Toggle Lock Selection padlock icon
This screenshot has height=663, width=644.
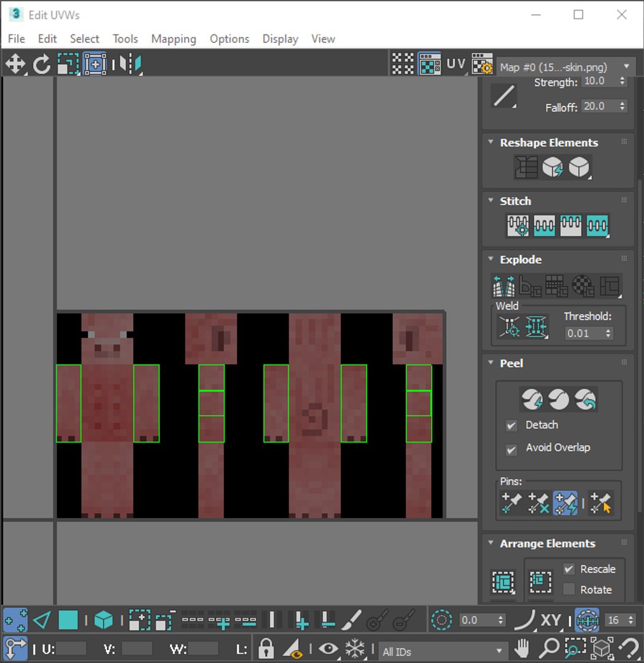pyautogui.click(x=266, y=648)
